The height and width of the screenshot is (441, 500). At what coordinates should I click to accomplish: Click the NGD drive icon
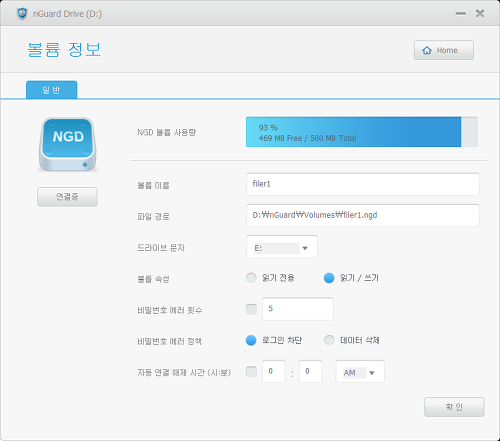pyautogui.click(x=68, y=144)
